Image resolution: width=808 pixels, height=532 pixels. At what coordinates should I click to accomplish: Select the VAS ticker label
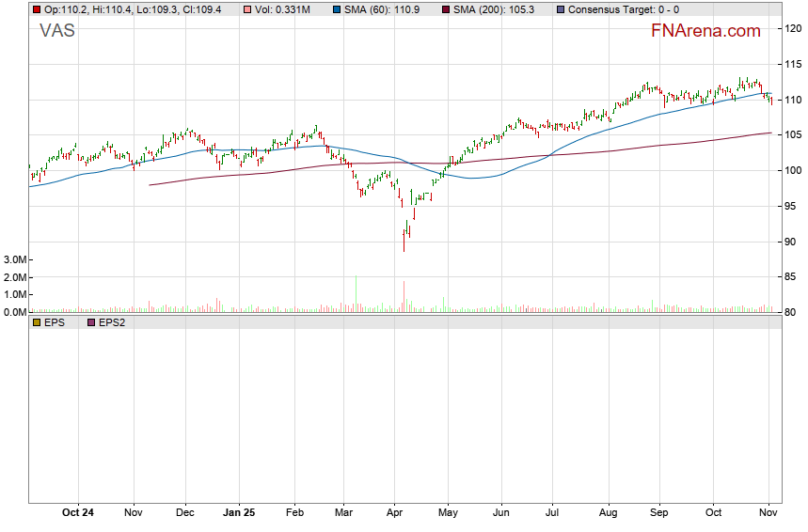point(56,31)
